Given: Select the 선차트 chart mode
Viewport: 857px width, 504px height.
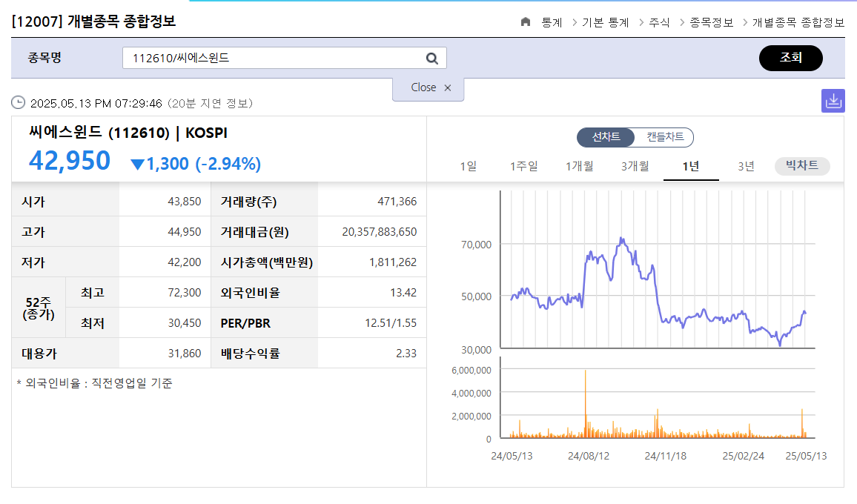Looking at the screenshot, I should coord(604,137).
